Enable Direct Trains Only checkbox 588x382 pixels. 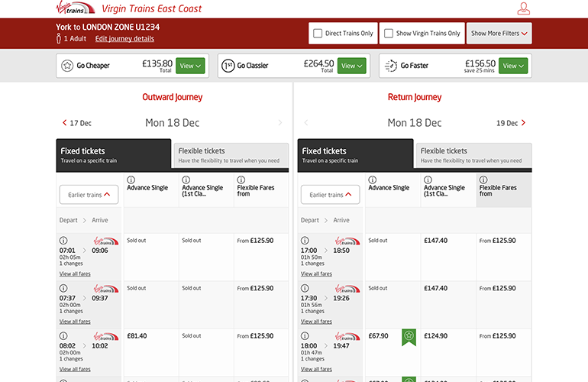[x=318, y=34]
